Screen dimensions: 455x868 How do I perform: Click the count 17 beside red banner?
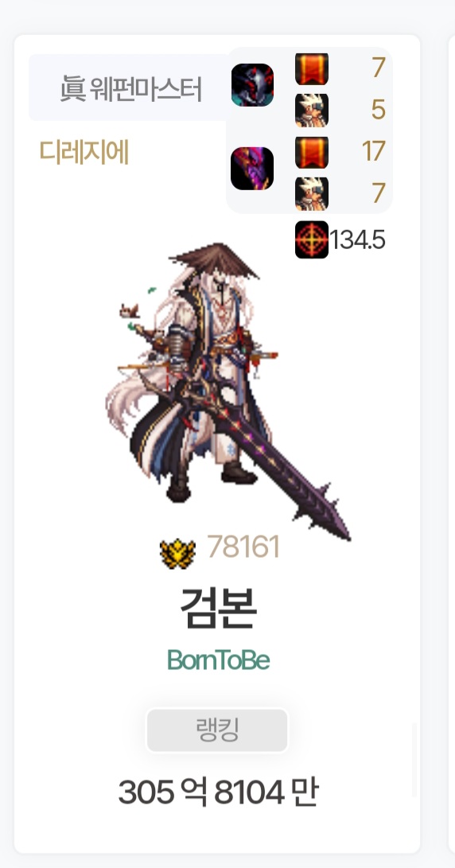pos(374,152)
